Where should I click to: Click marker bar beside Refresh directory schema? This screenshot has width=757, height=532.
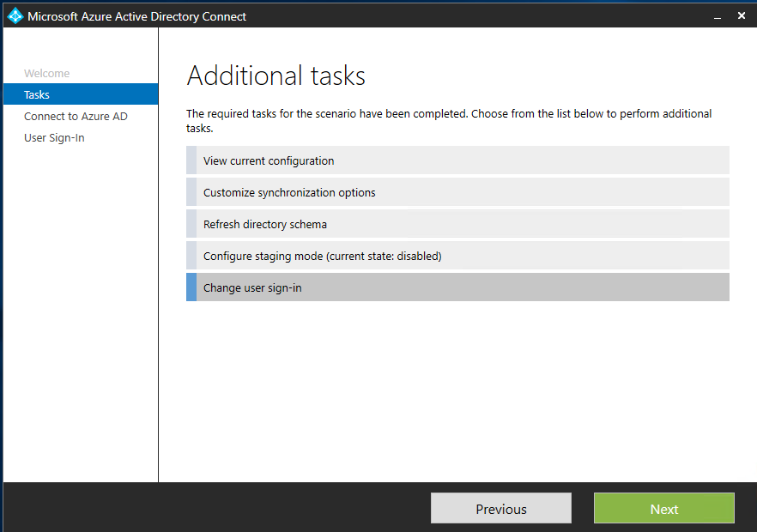click(x=191, y=224)
